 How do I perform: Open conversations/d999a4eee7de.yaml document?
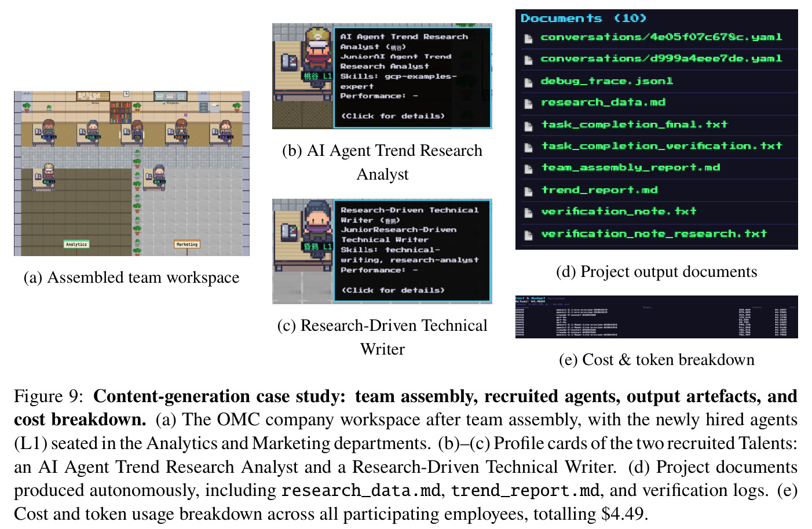pyautogui.click(x=661, y=59)
